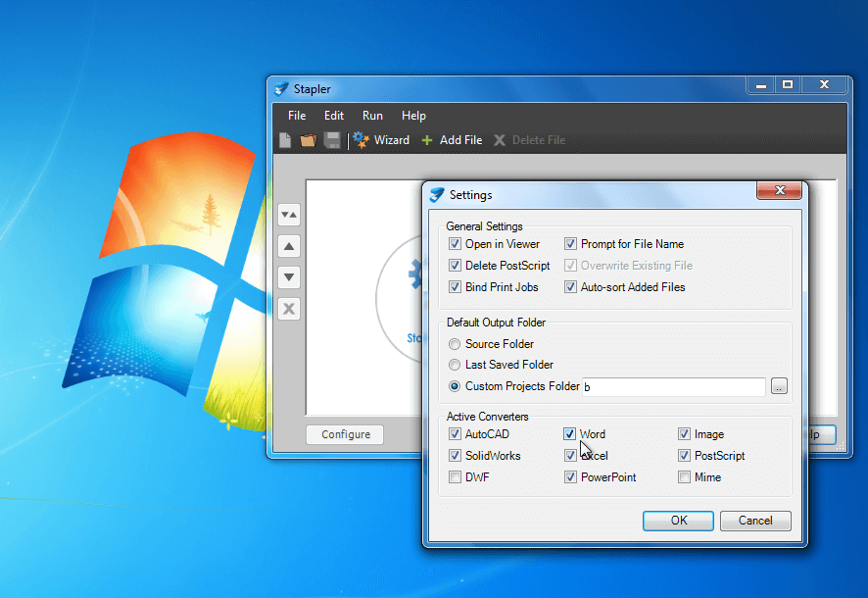Move selected file down with arrow button
The width and height of the screenshot is (868, 598).
point(289,277)
